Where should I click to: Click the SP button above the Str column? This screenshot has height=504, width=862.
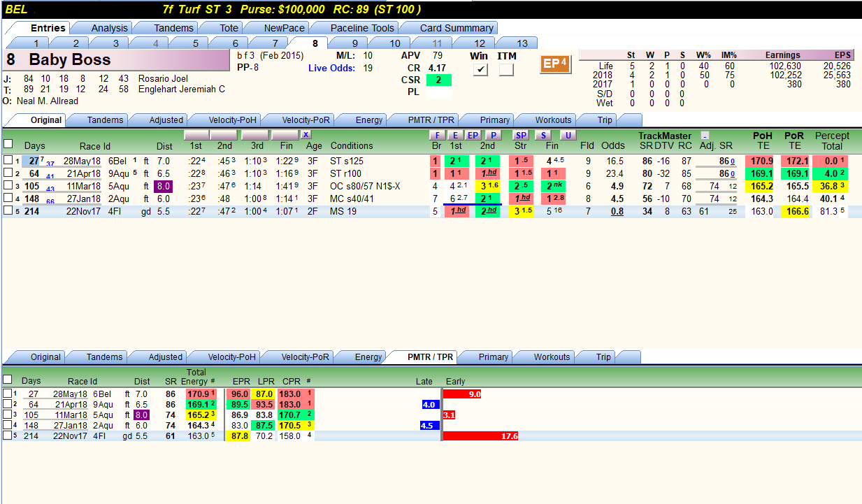click(521, 135)
